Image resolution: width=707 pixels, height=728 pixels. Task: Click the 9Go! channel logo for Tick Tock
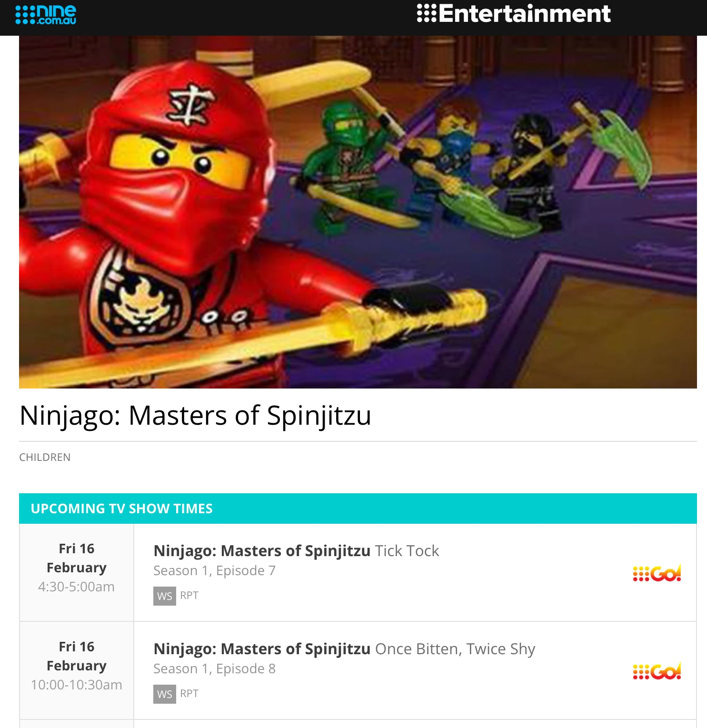pos(657,573)
